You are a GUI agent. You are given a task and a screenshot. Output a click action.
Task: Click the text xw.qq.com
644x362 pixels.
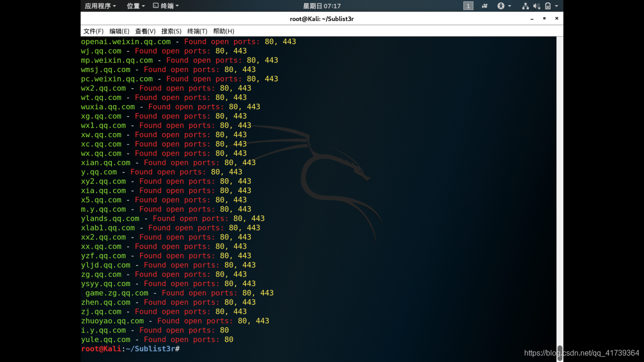click(x=101, y=135)
